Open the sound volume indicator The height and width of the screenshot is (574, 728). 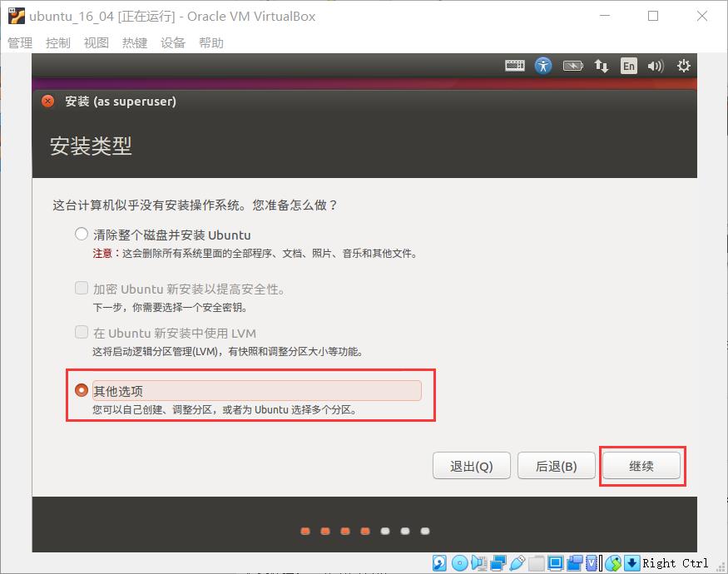click(x=656, y=66)
